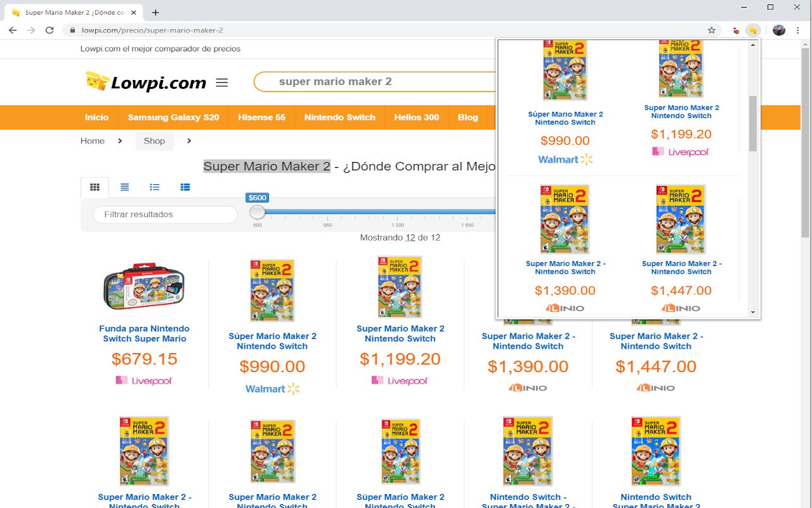Click the chevron after Home breadcrumb
This screenshot has width=812, height=508.
[x=120, y=141]
